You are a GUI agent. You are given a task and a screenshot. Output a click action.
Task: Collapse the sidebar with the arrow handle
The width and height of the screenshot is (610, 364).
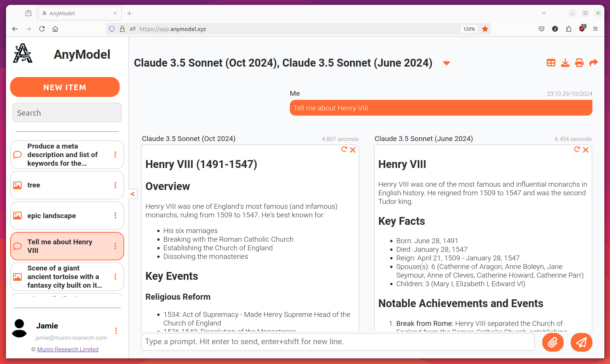132,194
